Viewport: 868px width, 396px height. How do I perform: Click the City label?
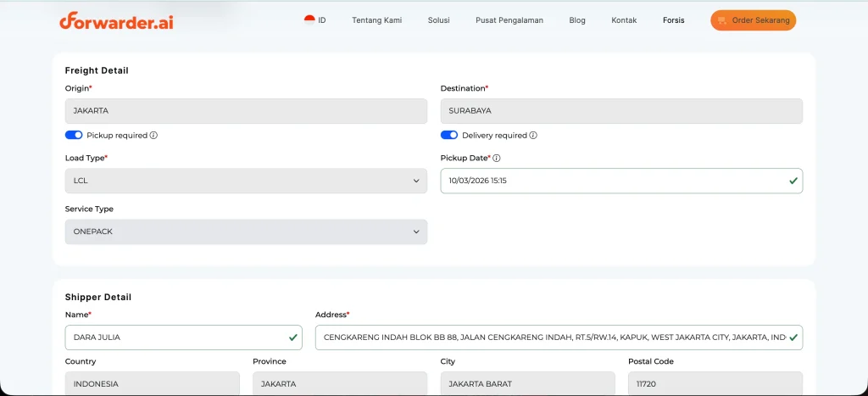448,361
